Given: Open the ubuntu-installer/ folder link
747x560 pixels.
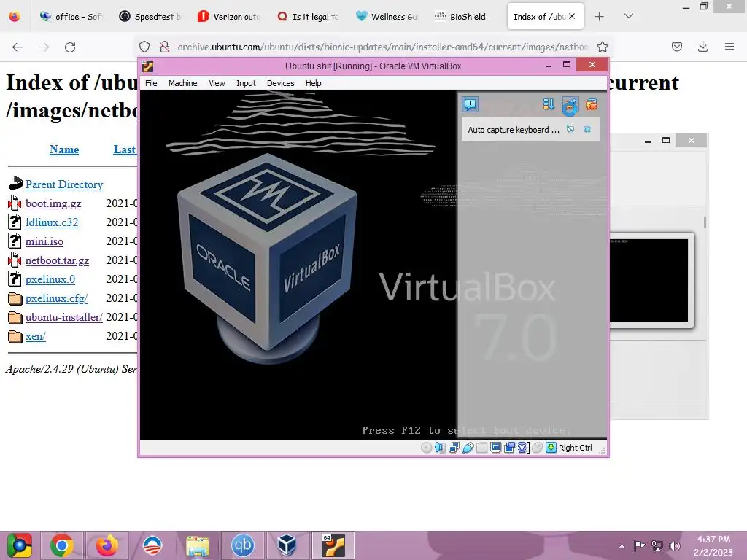Looking at the screenshot, I should (x=64, y=317).
